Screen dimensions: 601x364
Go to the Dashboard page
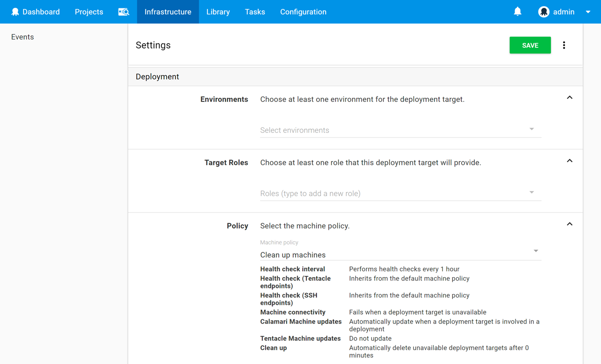point(41,12)
